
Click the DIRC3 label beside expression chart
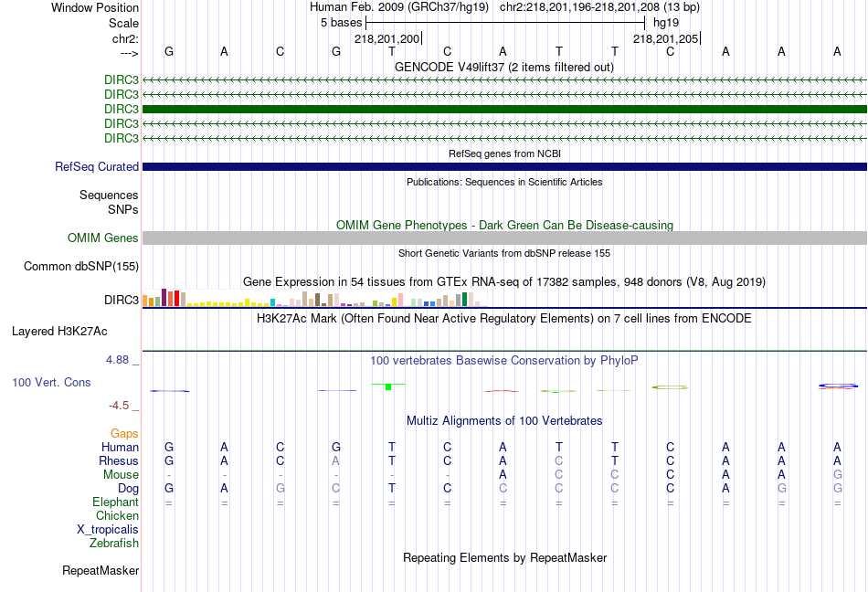coord(122,300)
